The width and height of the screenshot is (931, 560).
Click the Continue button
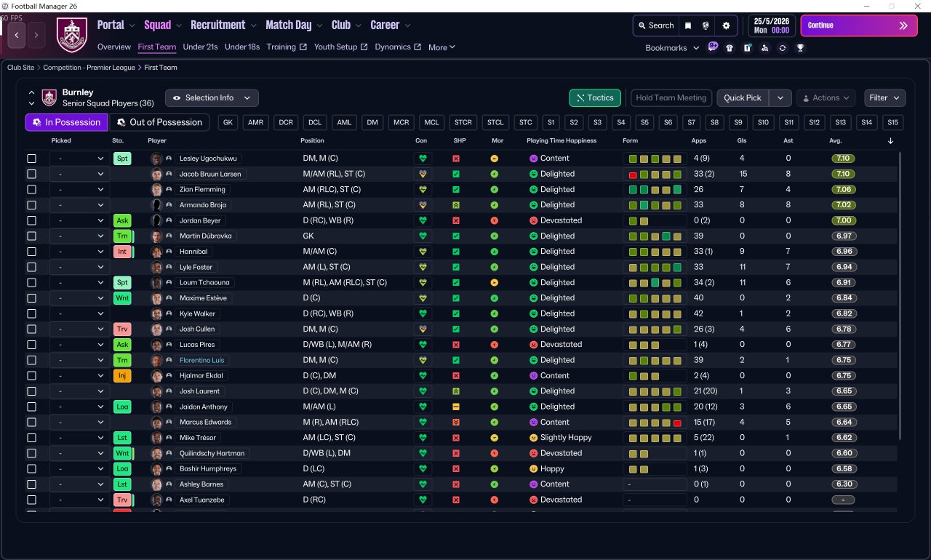(x=858, y=25)
